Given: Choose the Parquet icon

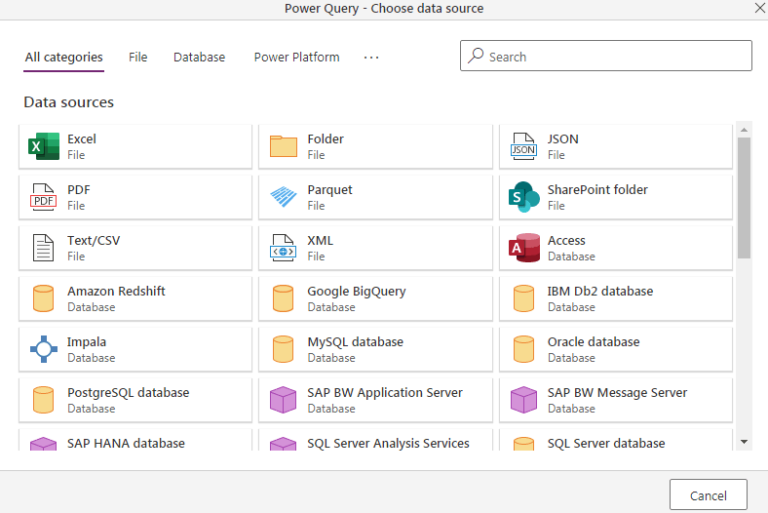Looking at the screenshot, I should click(x=283, y=197).
